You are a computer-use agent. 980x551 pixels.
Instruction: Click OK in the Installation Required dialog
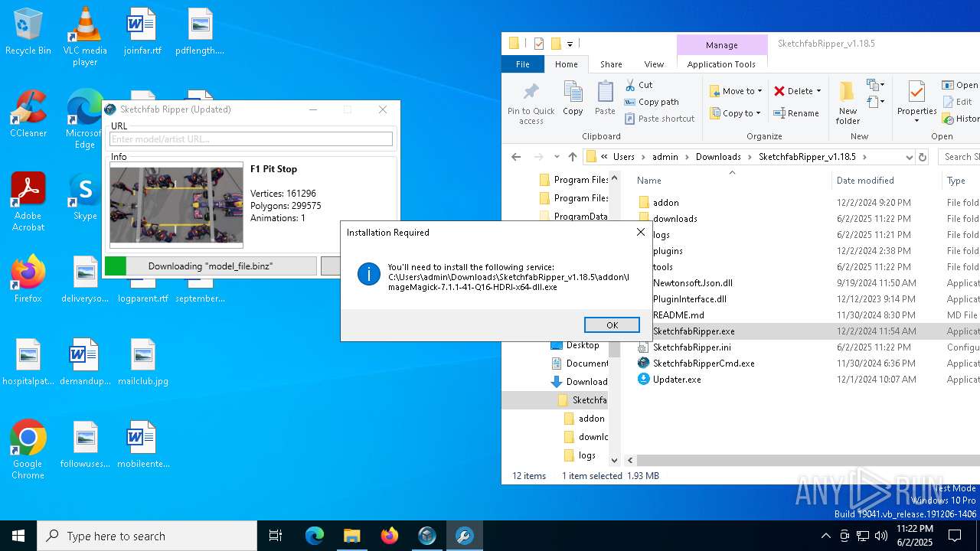(x=612, y=325)
